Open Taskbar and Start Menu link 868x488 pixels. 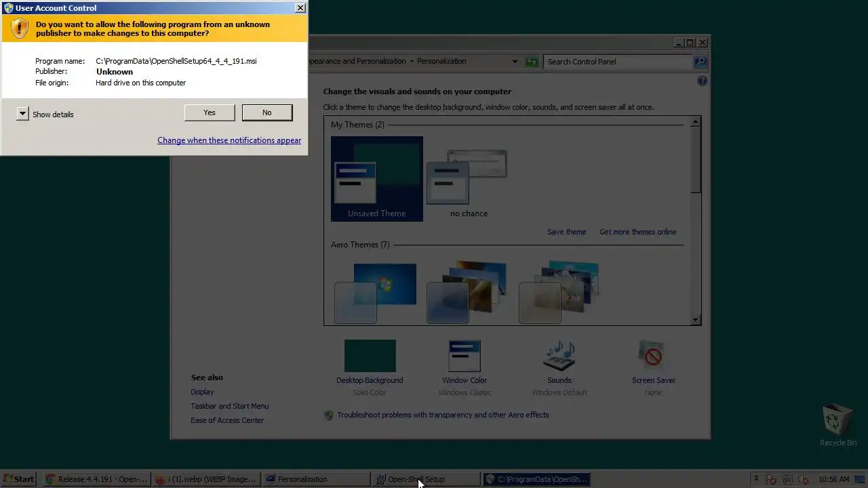click(x=230, y=406)
